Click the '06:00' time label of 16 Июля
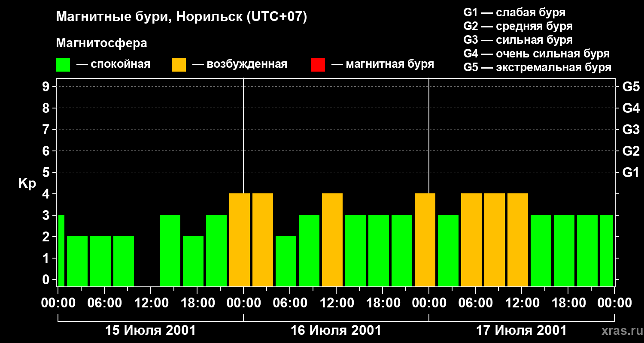The height and width of the screenshot is (343, 644). tap(290, 303)
